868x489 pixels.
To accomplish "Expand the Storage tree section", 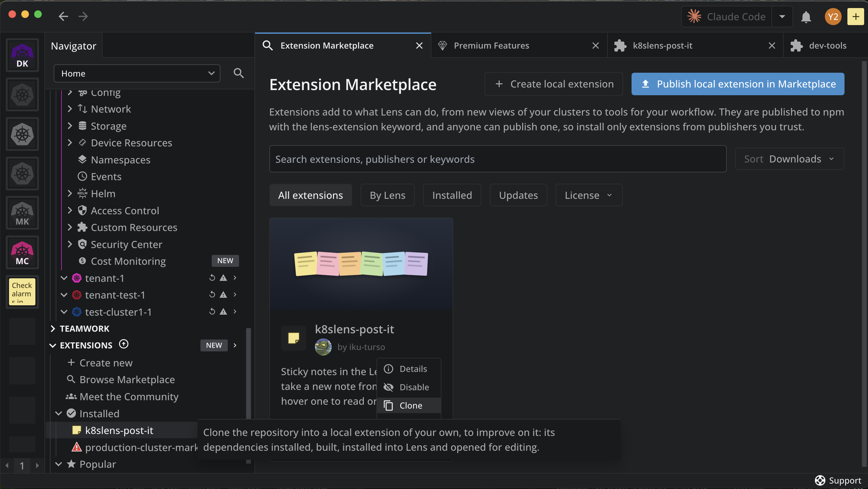I will pyautogui.click(x=70, y=126).
